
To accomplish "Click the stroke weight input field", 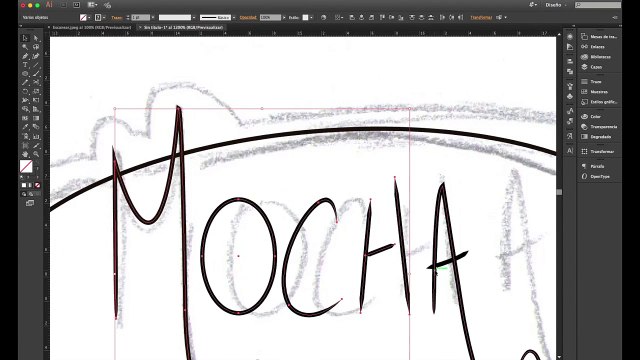I will pyautogui.click(x=140, y=18).
